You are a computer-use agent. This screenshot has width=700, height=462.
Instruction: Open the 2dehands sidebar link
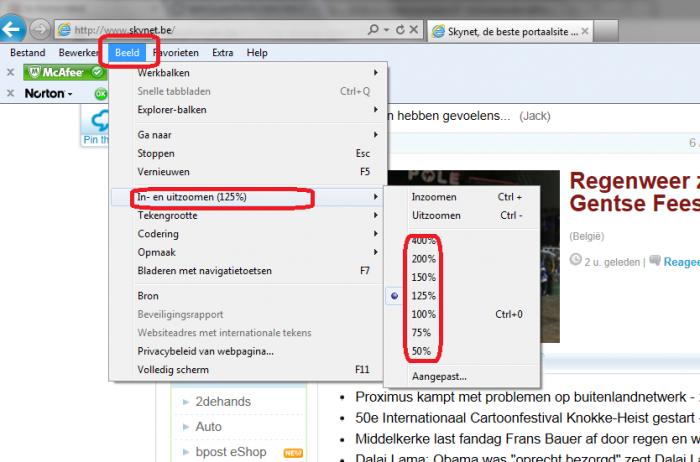[223, 402]
